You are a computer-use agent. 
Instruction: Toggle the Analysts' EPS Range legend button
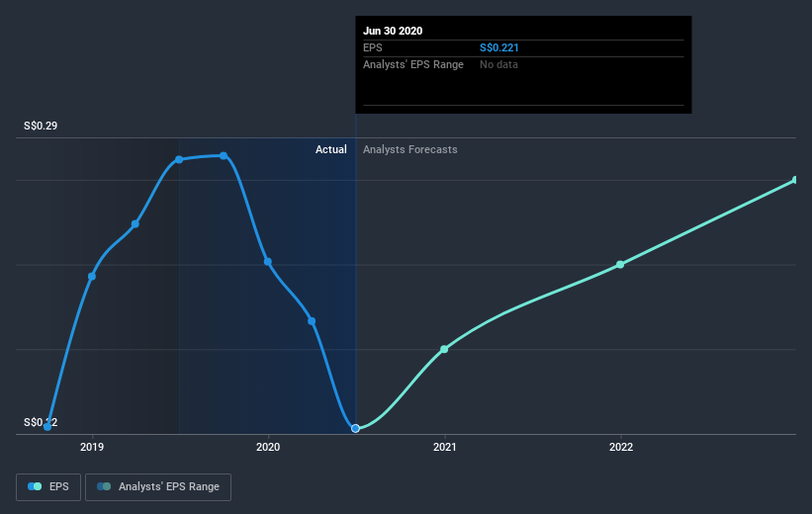[x=158, y=487]
